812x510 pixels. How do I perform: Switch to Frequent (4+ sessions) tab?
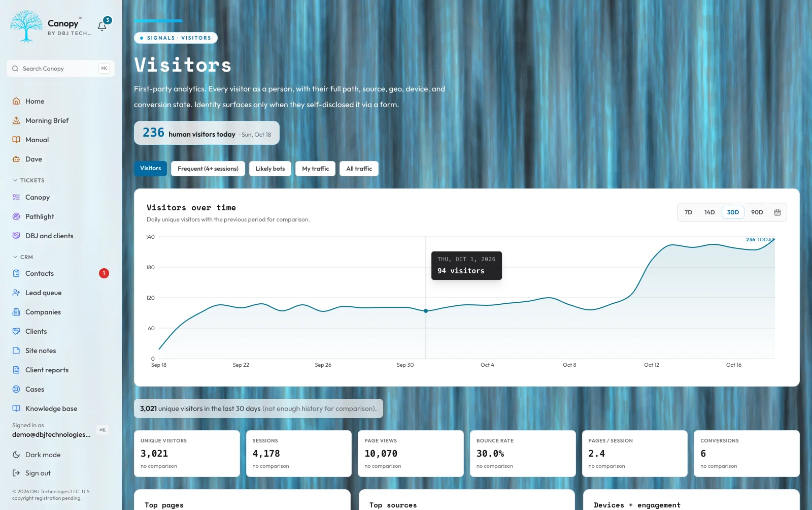[x=208, y=169]
